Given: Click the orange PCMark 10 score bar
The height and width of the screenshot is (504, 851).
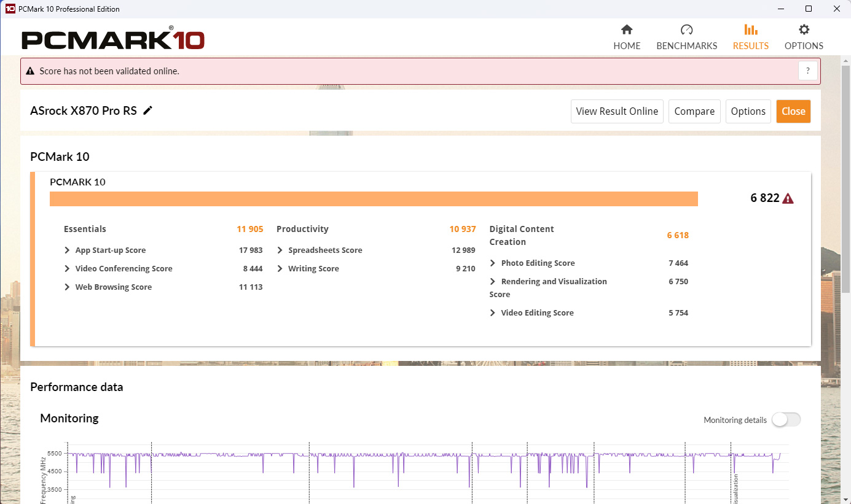Looking at the screenshot, I should point(374,199).
